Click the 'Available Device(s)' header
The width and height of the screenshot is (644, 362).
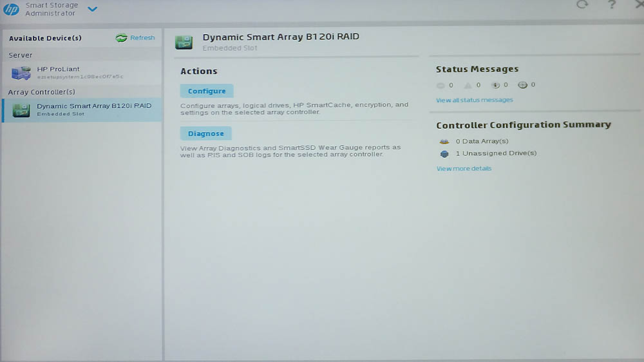click(45, 38)
